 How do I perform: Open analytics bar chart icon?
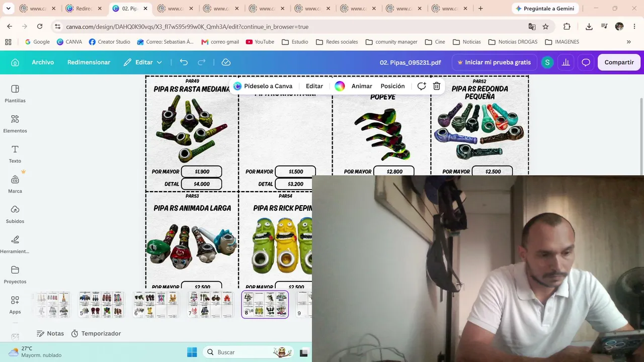click(566, 62)
